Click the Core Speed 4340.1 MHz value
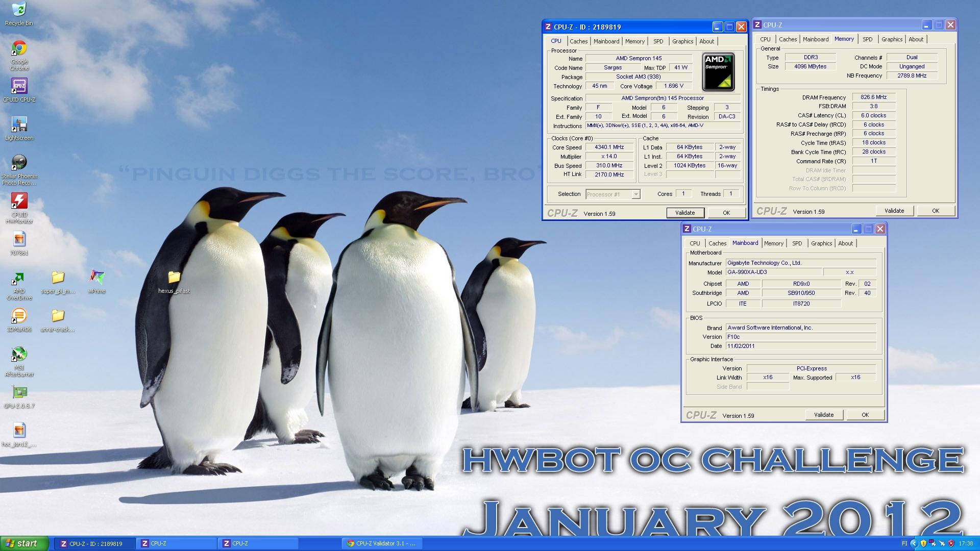This screenshot has height=551, width=980. click(609, 147)
